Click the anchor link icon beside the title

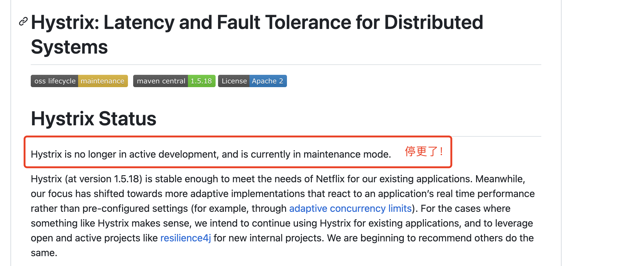pyautogui.click(x=23, y=22)
